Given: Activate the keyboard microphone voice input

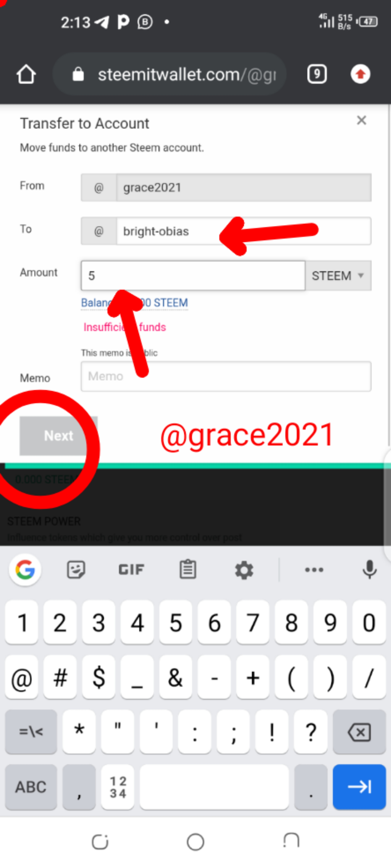Looking at the screenshot, I should (370, 570).
